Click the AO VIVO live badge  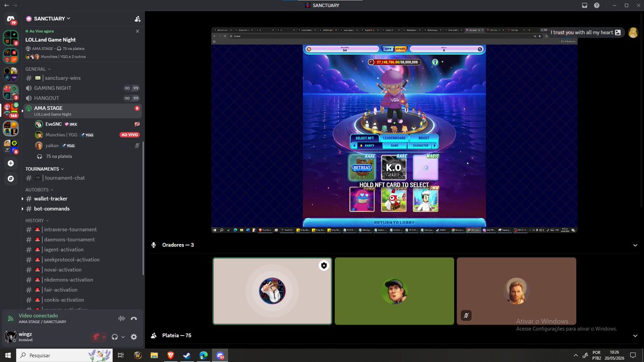coord(129,135)
